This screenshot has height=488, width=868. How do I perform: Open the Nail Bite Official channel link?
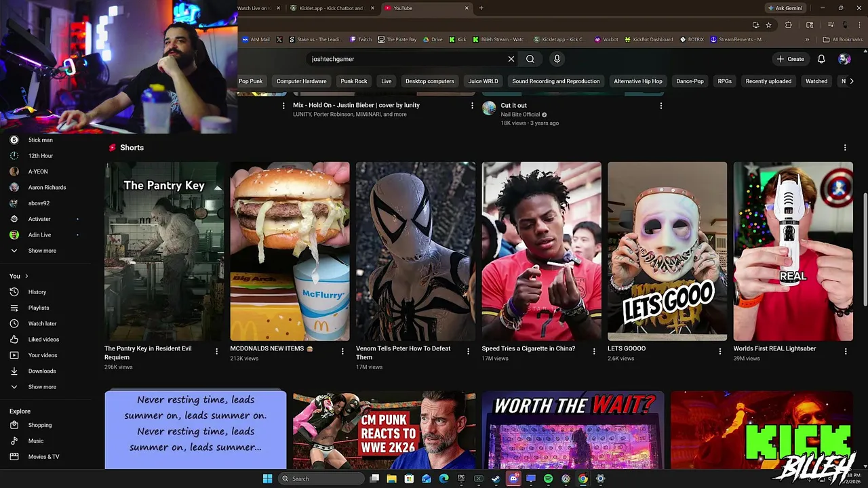point(520,115)
